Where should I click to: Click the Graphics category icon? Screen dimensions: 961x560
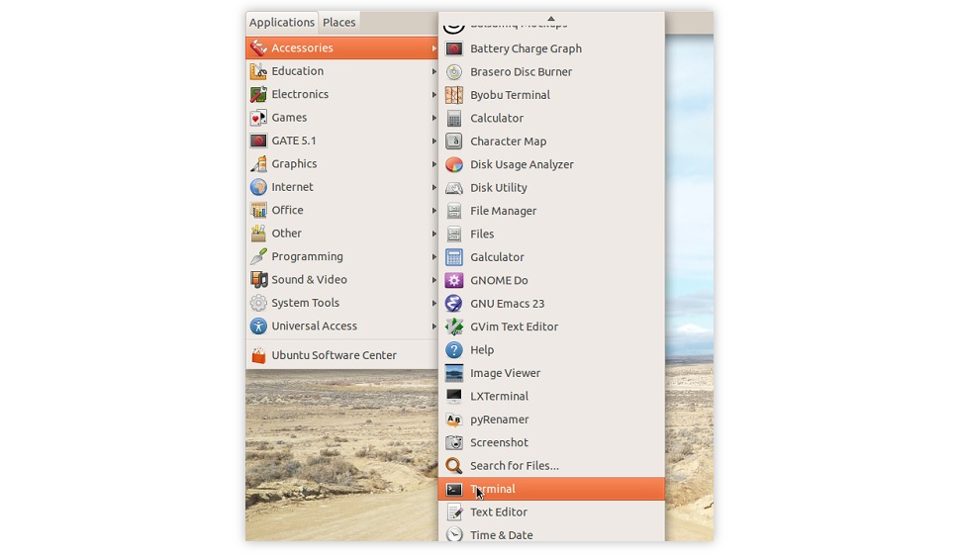pos(258,164)
